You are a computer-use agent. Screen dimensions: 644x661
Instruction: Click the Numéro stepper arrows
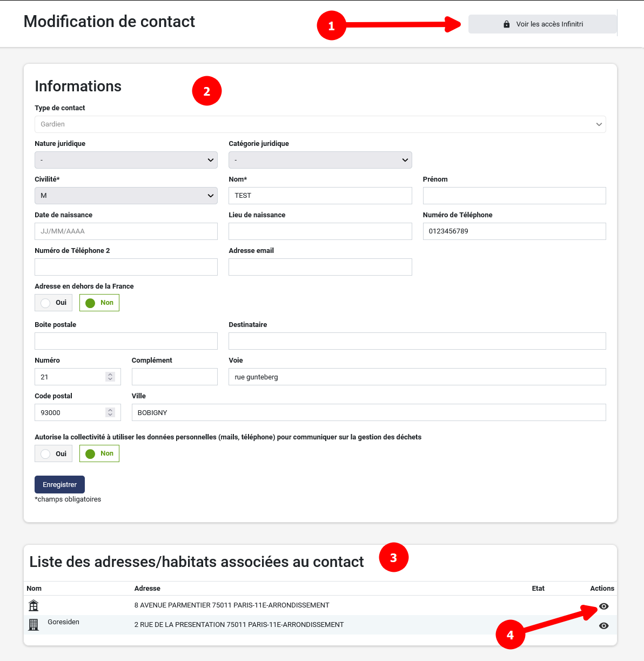pyautogui.click(x=110, y=377)
